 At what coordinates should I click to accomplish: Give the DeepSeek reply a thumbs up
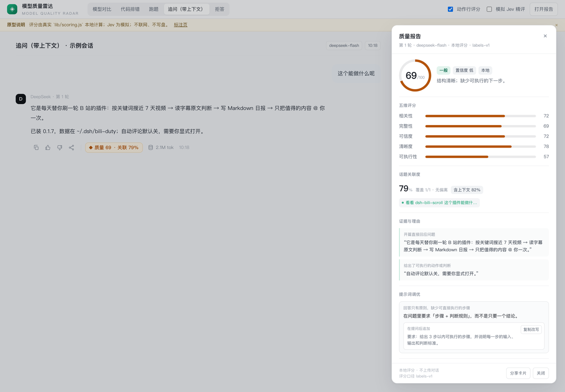48,148
